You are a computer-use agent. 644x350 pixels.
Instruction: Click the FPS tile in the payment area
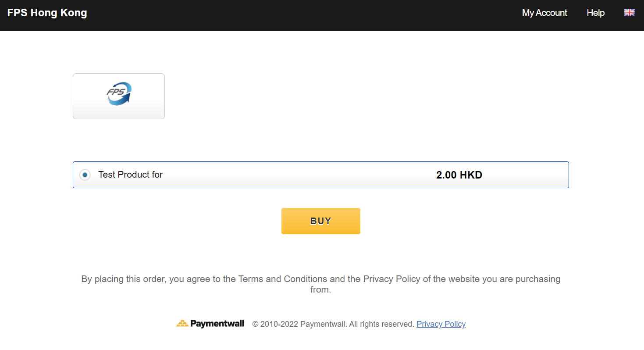click(x=118, y=96)
